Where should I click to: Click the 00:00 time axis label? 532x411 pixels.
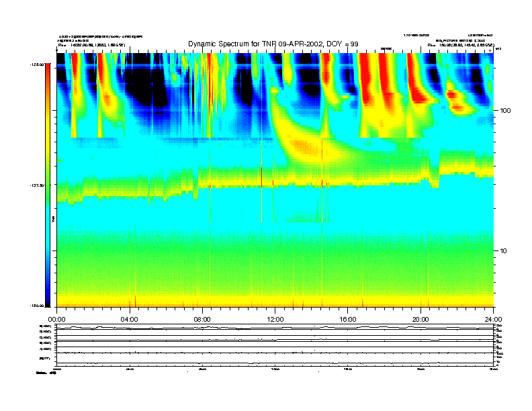[x=56, y=320]
